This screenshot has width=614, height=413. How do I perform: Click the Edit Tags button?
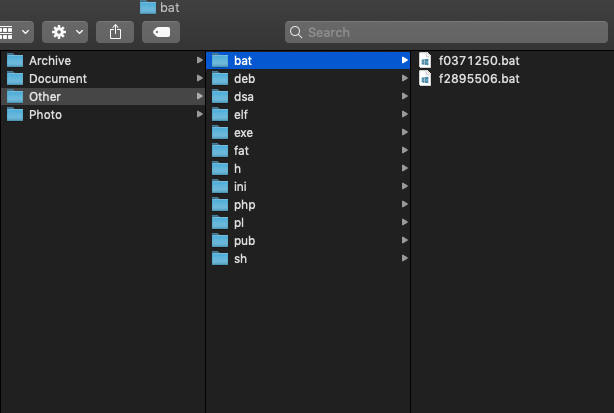pyautogui.click(x=161, y=32)
